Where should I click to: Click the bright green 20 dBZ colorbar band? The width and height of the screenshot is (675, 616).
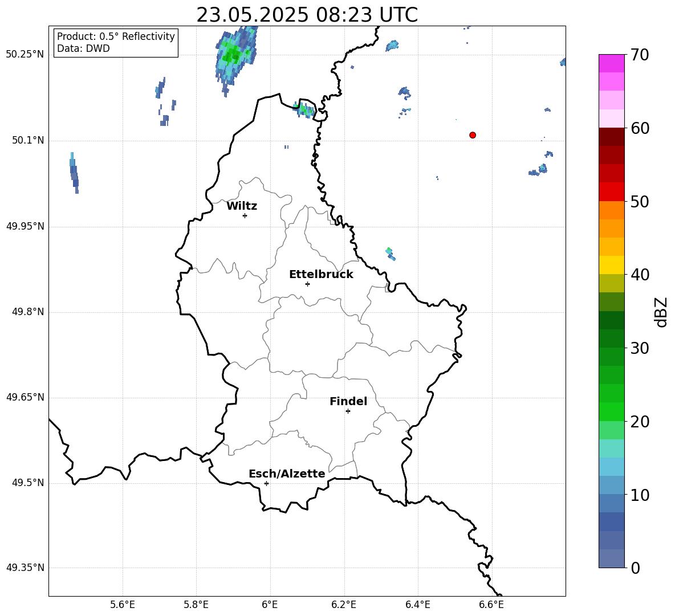pos(611,411)
